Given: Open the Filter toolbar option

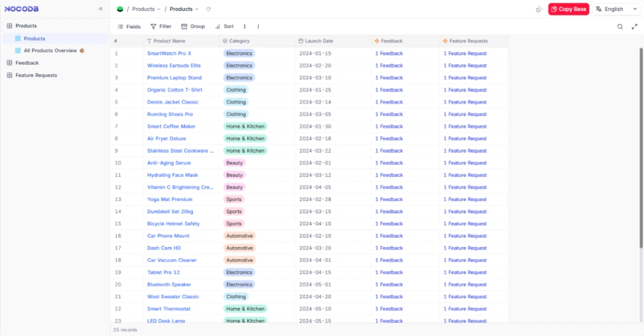Looking at the screenshot, I should pos(160,27).
